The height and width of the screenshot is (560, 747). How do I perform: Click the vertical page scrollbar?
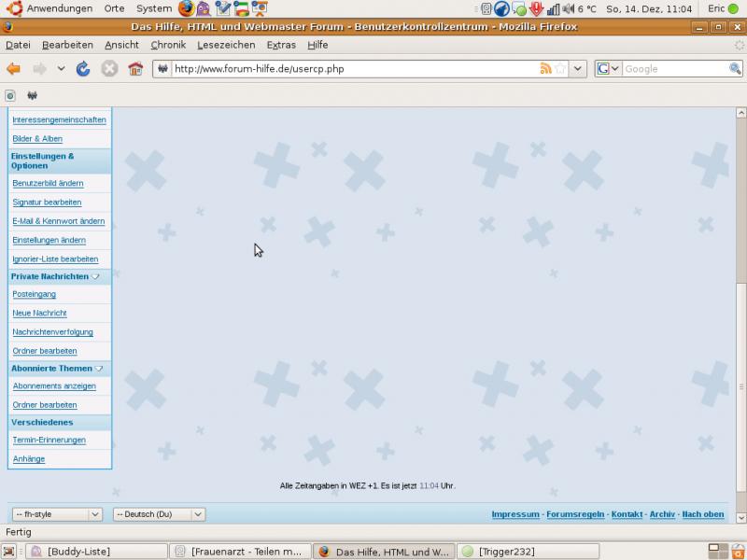(741, 336)
